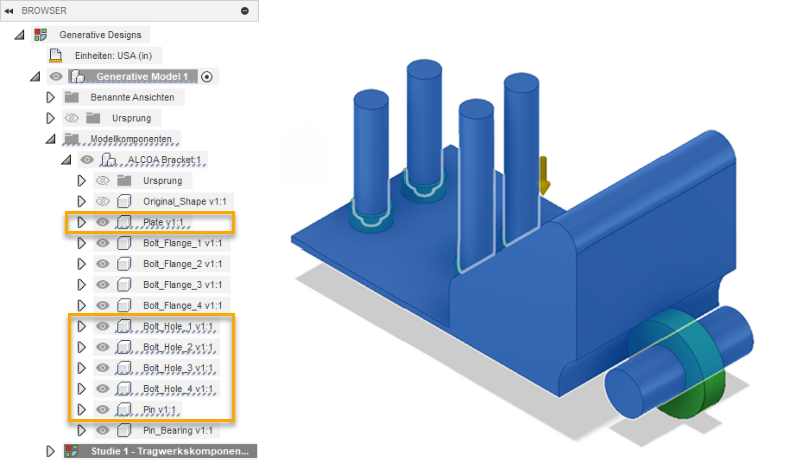Click the yellow load arrow in the viewport

tap(544, 176)
